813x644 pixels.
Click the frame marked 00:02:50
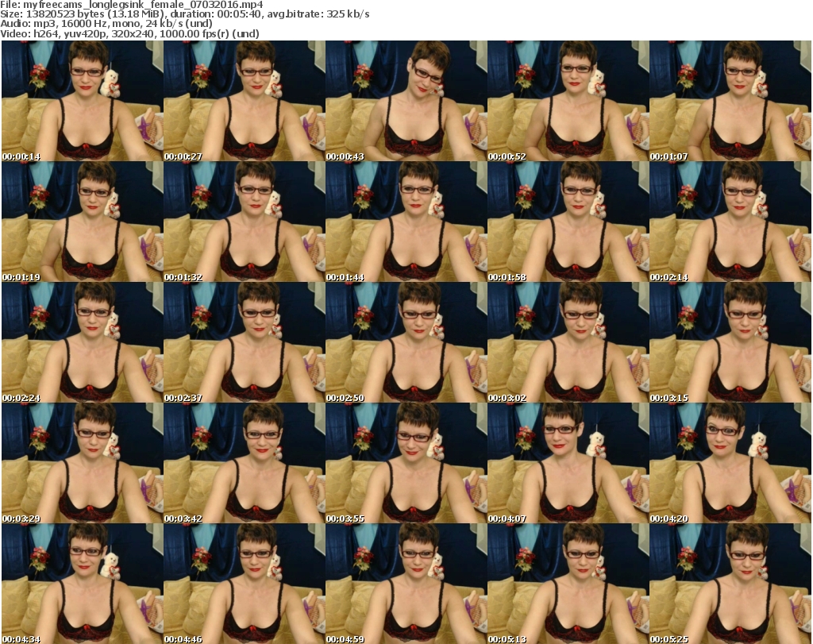click(406, 342)
